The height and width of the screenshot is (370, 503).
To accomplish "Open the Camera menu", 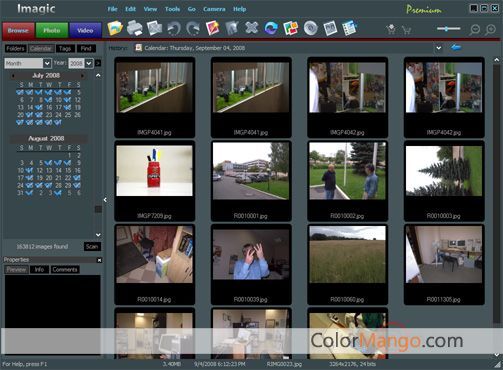I will click(214, 9).
